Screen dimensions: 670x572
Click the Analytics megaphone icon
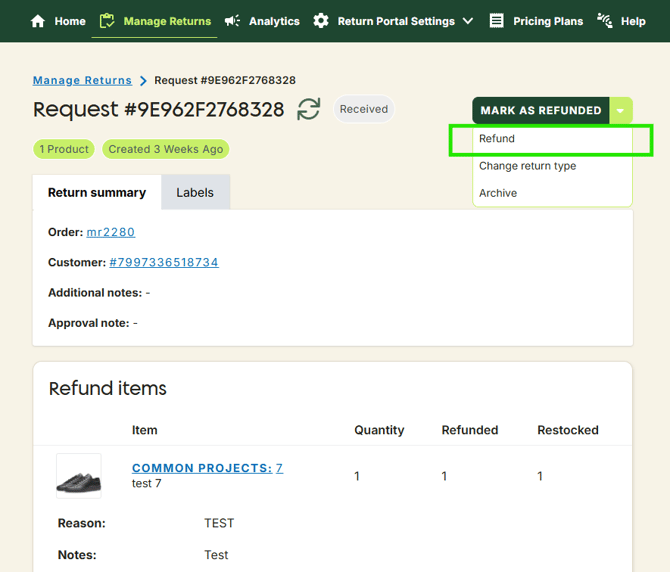232,21
